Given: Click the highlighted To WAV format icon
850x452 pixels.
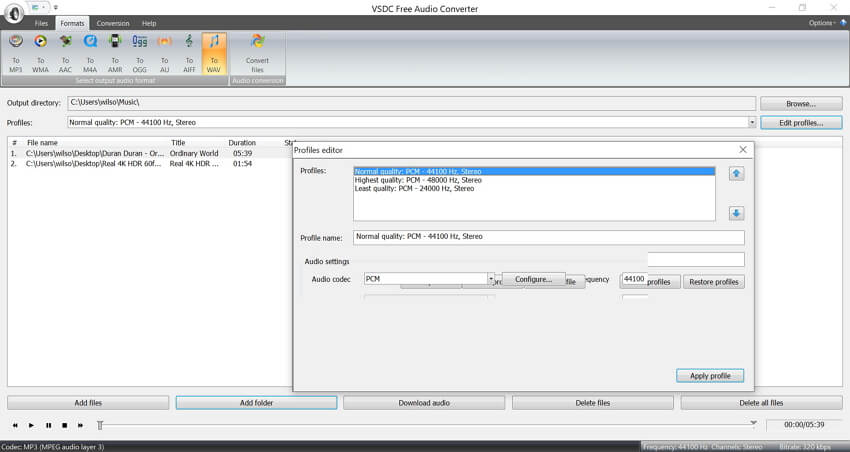Looking at the screenshot, I should [214, 53].
